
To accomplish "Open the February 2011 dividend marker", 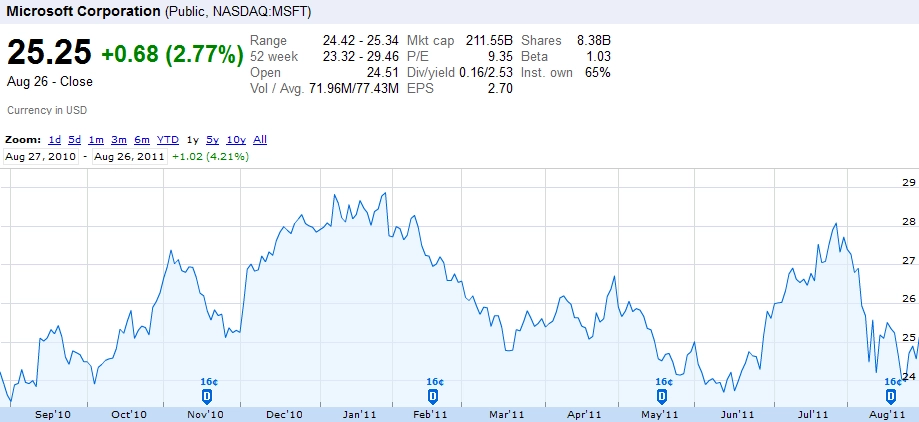I will (433, 396).
